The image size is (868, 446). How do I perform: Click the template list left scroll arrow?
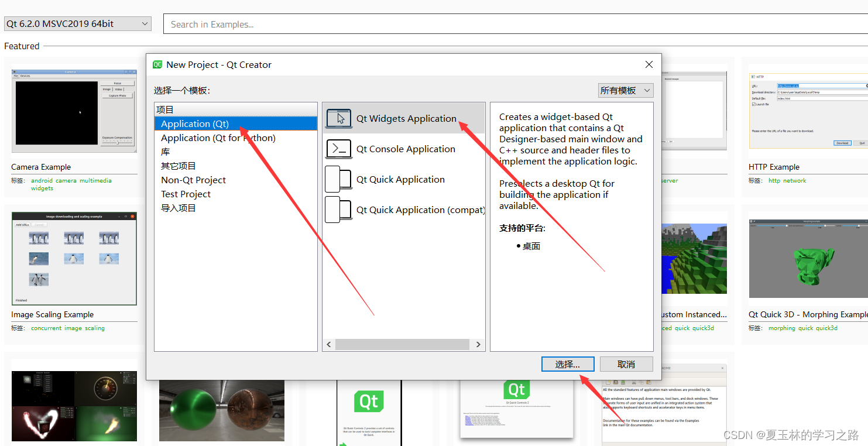click(329, 345)
